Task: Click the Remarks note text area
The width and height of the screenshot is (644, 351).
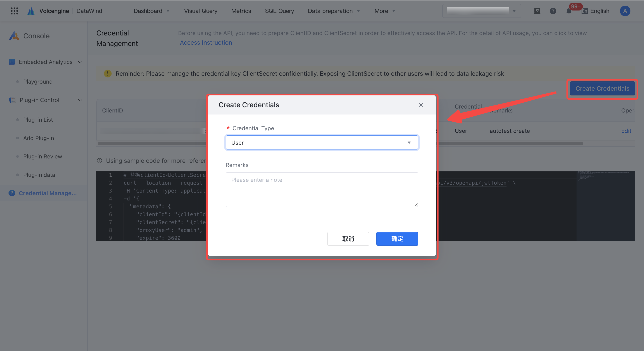Action: click(322, 189)
